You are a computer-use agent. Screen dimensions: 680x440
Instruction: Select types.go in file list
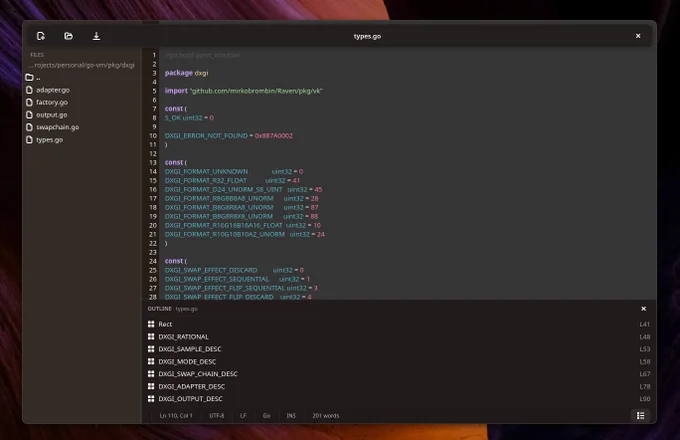[82, 140]
